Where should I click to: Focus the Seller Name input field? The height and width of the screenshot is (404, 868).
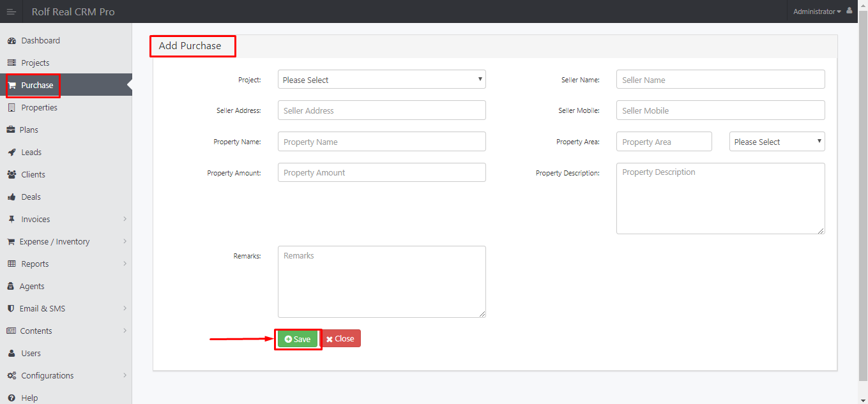720,80
